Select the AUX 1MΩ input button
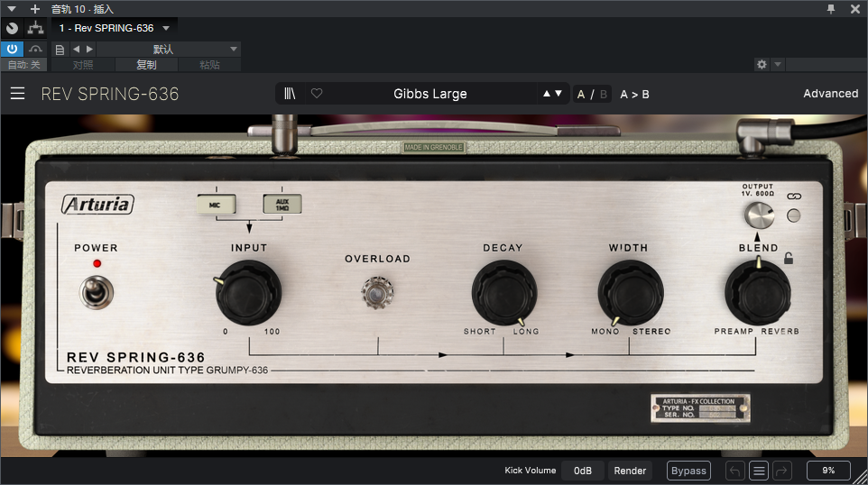Image resolution: width=868 pixels, height=485 pixels. pyautogui.click(x=282, y=204)
